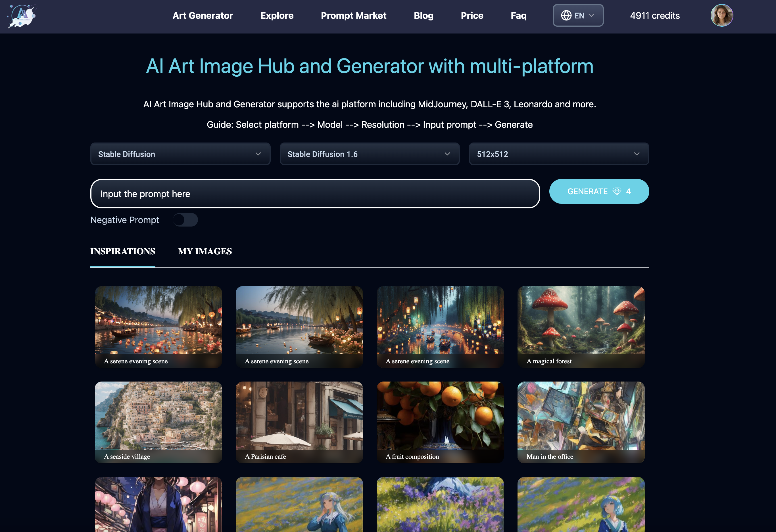Open the Man in the office image
The width and height of the screenshot is (776, 532).
[x=581, y=422]
